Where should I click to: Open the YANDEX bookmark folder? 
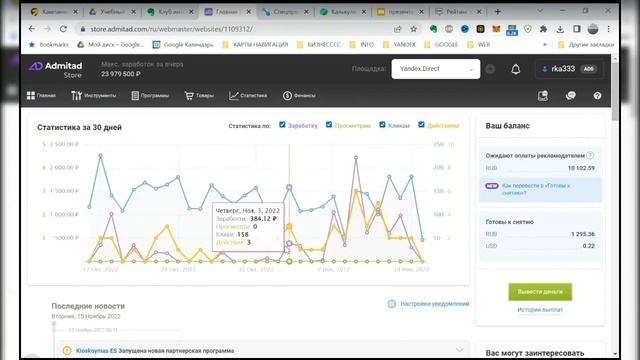[x=399, y=44]
